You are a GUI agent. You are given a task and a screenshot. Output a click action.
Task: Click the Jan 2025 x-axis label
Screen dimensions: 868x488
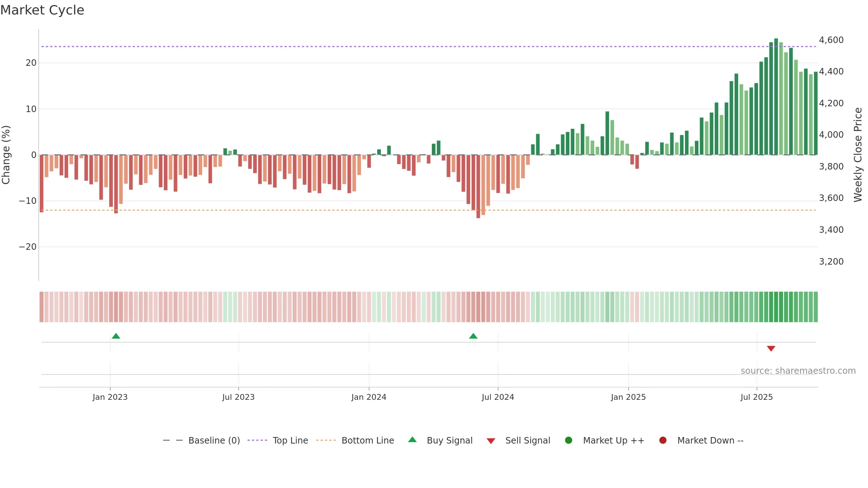[628, 397]
